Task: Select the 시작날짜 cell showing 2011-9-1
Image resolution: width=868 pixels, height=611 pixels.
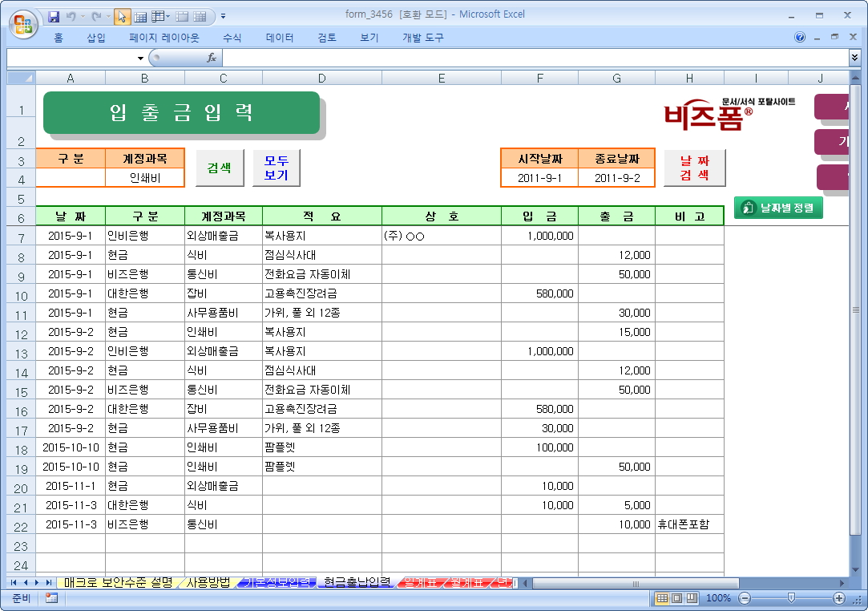Action: coord(539,178)
